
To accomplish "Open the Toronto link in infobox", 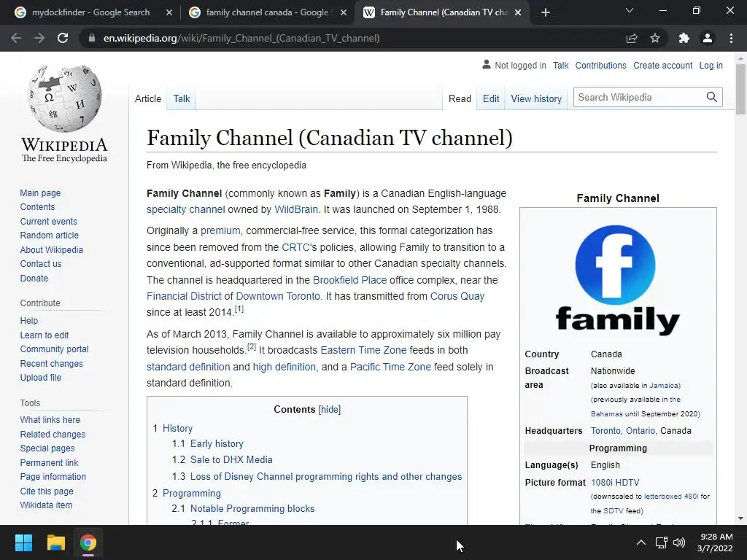I will click(x=605, y=430).
